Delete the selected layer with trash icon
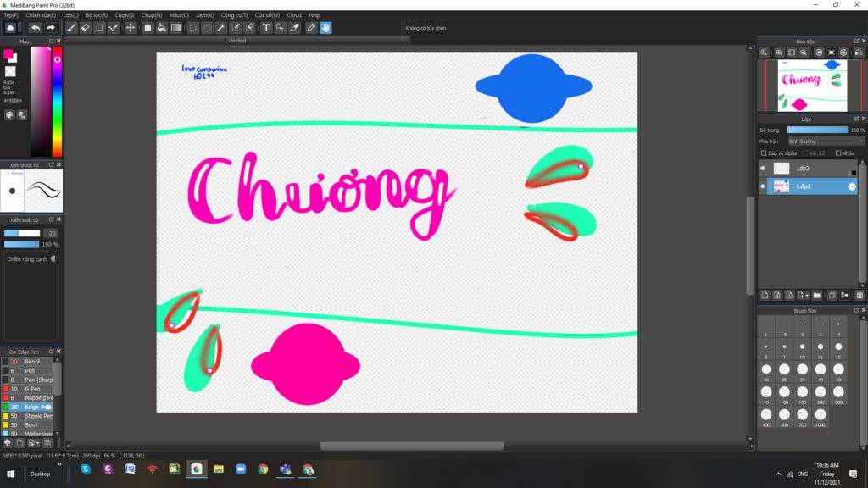 pyautogui.click(x=860, y=296)
